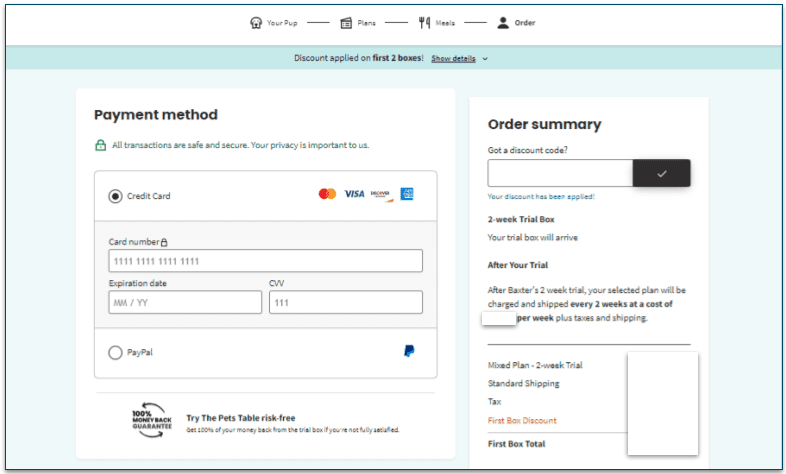Screen dimensions: 786x474
Task: Click the Order step person icon
Action: pos(503,23)
